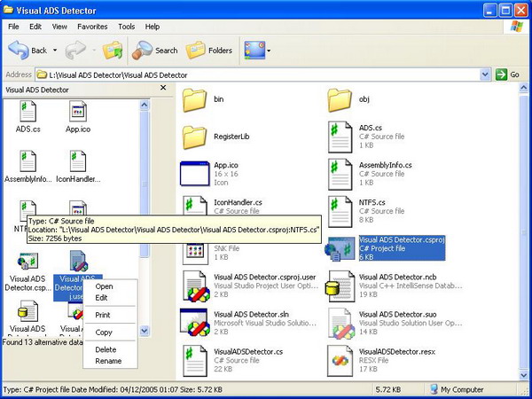
Task: Expand the Address bar dropdown
Action: tap(485, 74)
